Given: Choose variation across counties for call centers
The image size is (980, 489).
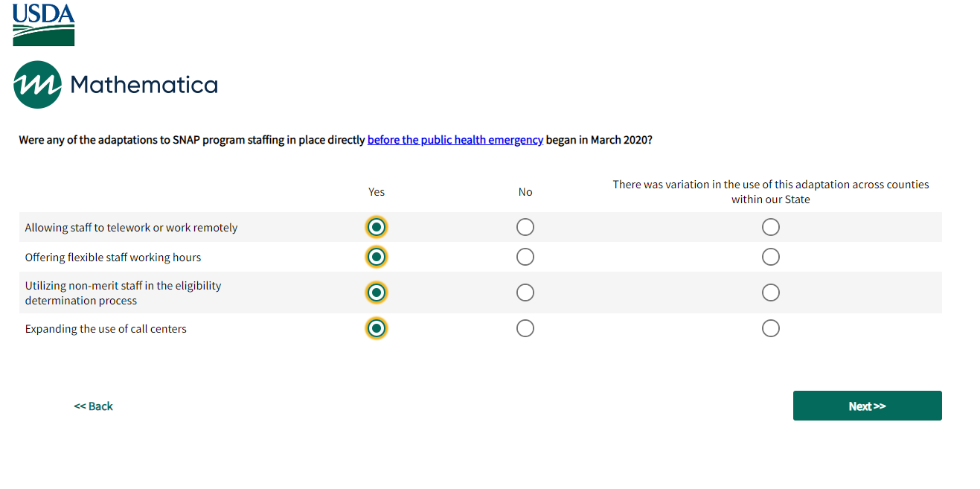Looking at the screenshot, I should pyautogui.click(x=771, y=328).
